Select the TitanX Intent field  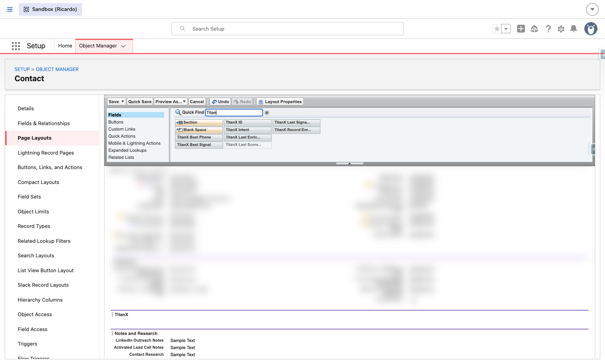tap(248, 130)
